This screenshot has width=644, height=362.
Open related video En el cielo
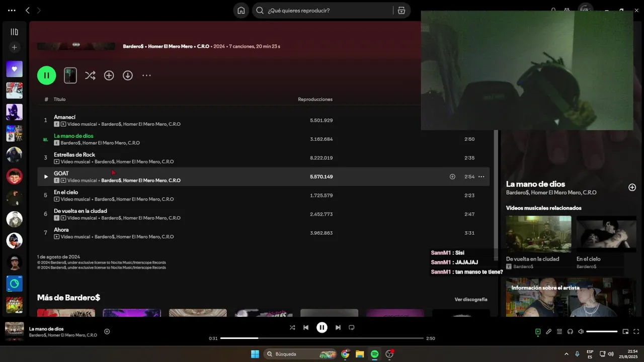(606, 234)
